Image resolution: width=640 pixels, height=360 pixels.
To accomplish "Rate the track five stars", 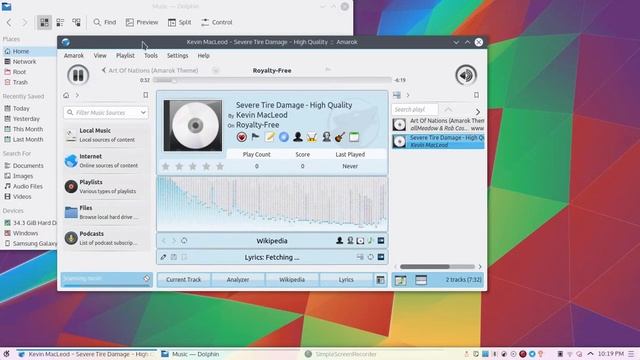I will 220,166.
